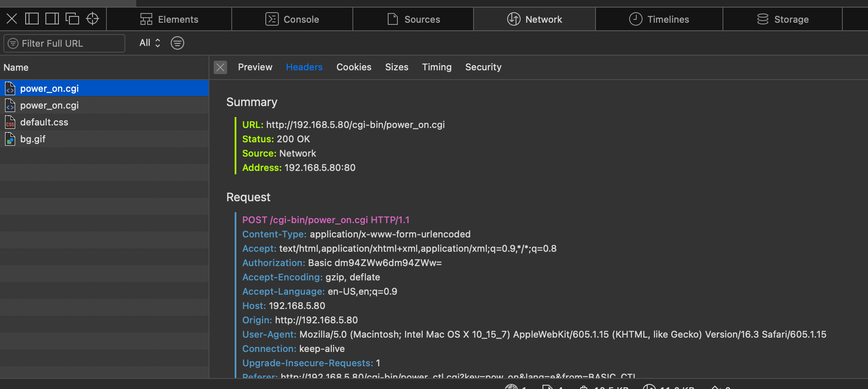Click the Request section heading
Screen dimensions: 868x389
tap(248, 197)
